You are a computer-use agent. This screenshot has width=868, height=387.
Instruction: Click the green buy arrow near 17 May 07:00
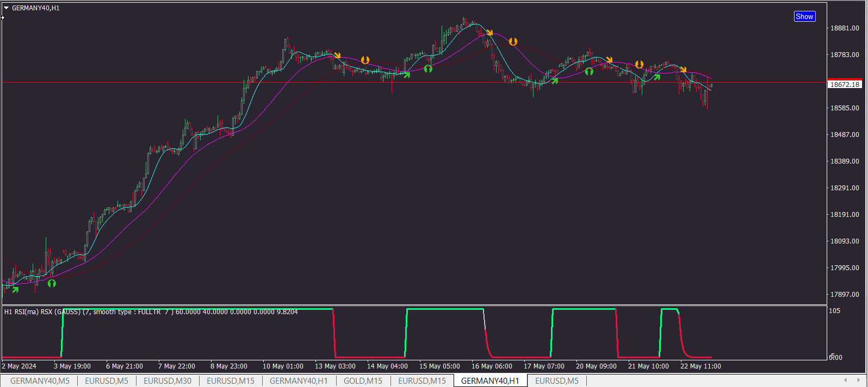[554, 80]
